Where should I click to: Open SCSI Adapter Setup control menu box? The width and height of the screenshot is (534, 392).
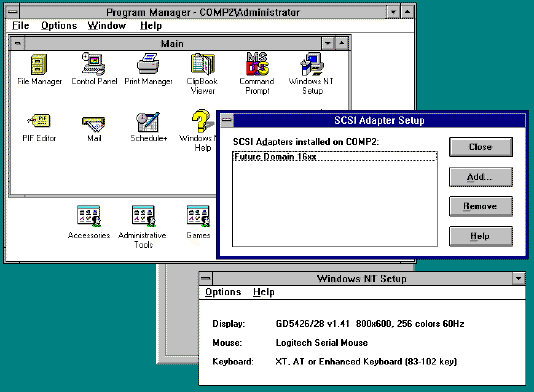click(227, 120)
